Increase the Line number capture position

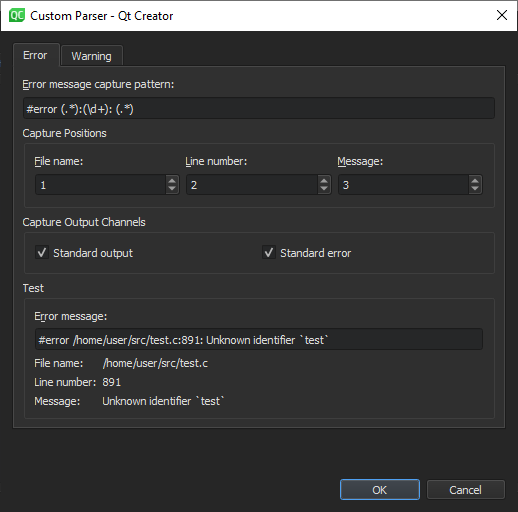pyautogui.click(x=324, y=180)
